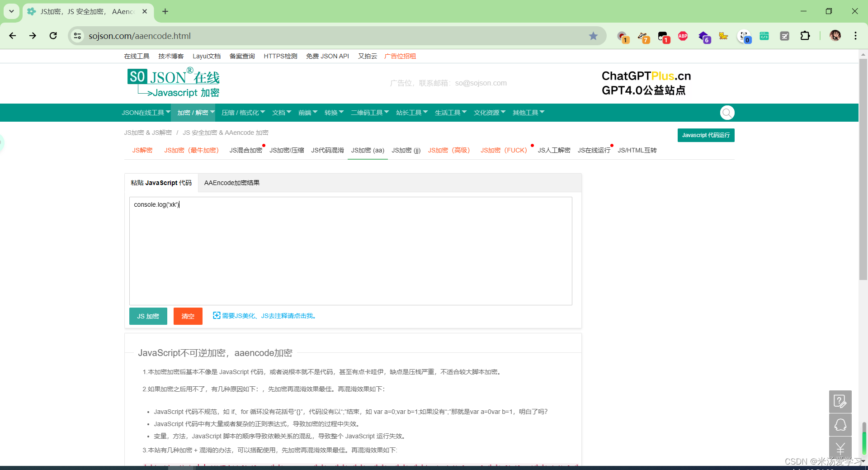Open the QQ penguin contact widget
This screenshot has width=868, height=470.
pos(840,425)
